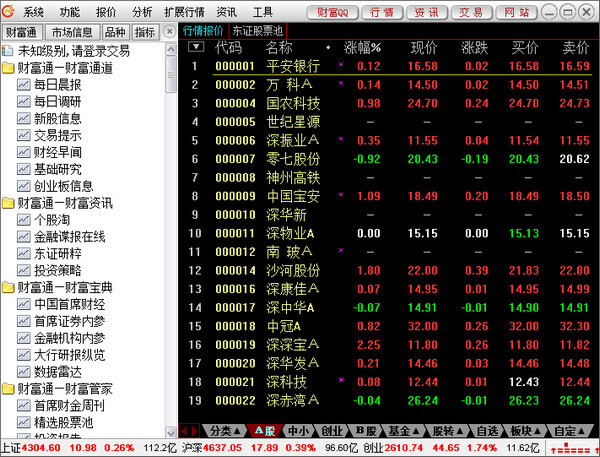Click the 网站 button
This screenshot has width=600, height=457.
[517, 13]
